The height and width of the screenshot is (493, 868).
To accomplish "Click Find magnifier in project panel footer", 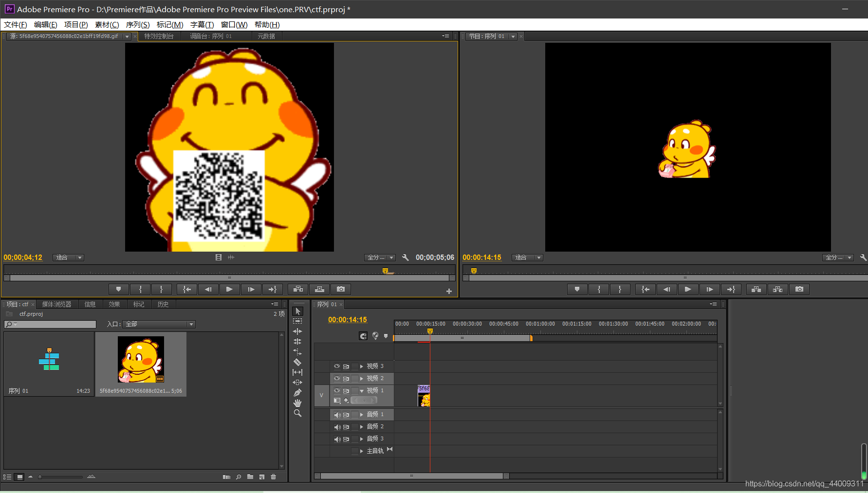I will pyautogui.click(x=239, y=477).
